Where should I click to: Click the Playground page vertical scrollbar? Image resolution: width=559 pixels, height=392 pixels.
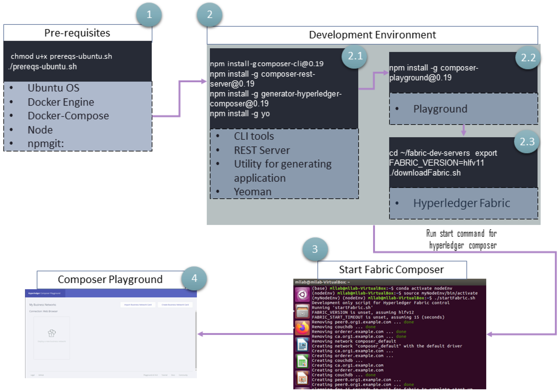tap(196, 340)
